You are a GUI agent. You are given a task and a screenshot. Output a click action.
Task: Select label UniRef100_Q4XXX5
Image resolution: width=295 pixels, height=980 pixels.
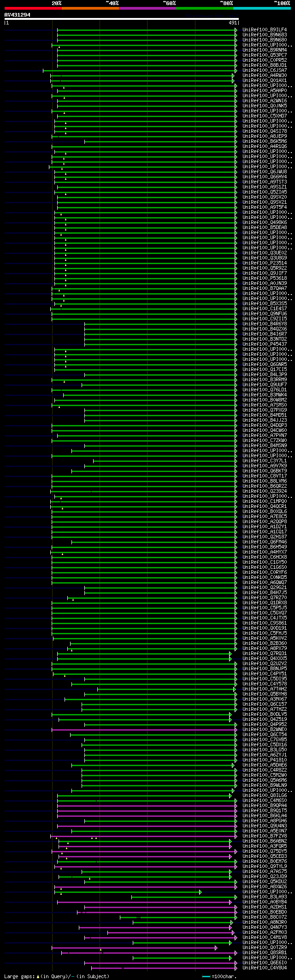(265, 659)
